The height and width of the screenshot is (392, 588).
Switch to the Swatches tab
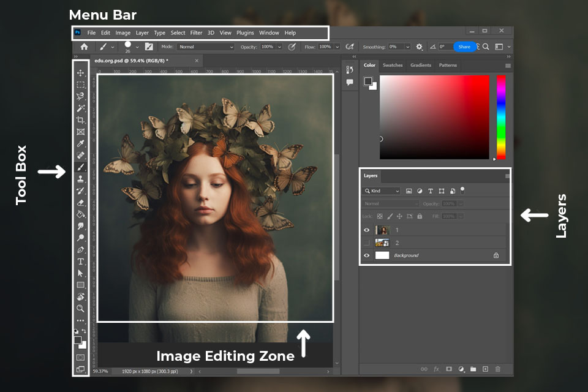click(393, 66)
